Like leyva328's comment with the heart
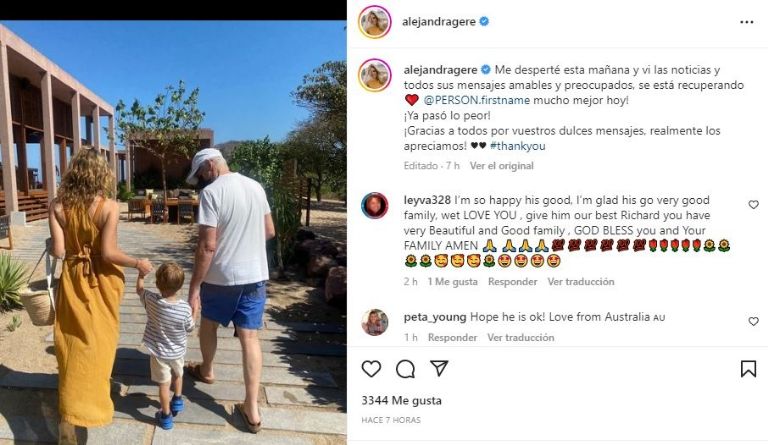Viewport: 768px width, 445px height. (x=753, y=205)
